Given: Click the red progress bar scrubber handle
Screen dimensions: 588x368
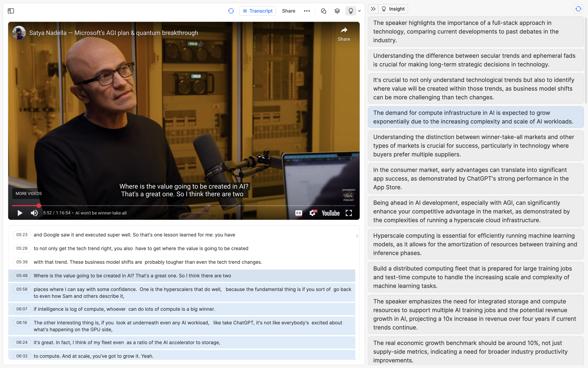Looking at the screenshot, I should [39, 206].
